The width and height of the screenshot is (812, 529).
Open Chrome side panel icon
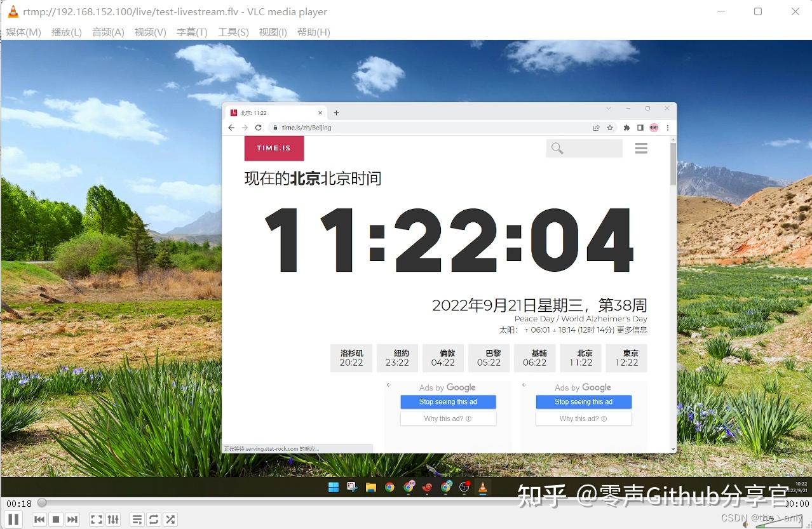640,128
